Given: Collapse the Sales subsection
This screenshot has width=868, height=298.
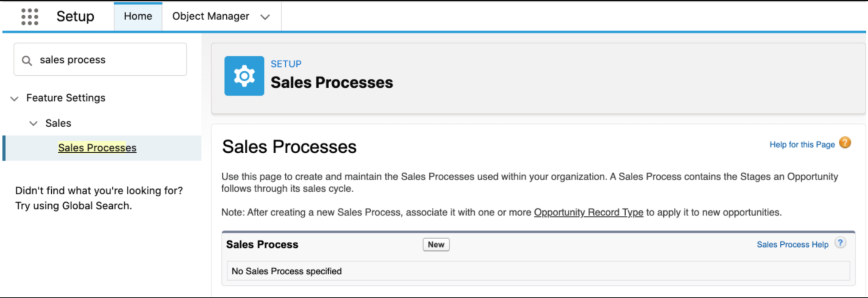Looking at the screenshot, I should tap(33, 123).
